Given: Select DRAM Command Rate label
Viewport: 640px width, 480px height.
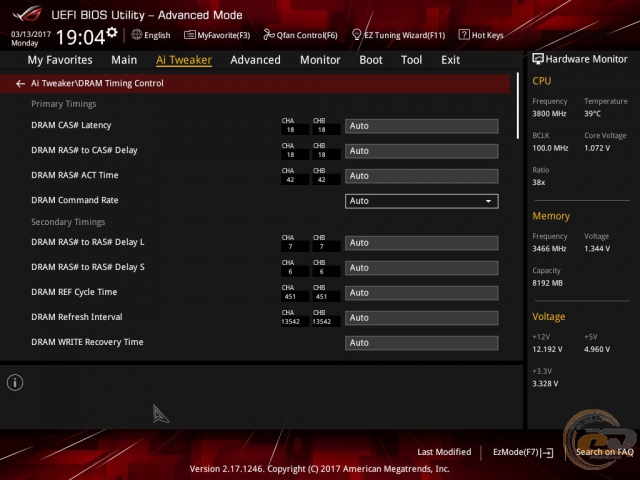Looking at the screenshot, I should [x=75, y=200].
